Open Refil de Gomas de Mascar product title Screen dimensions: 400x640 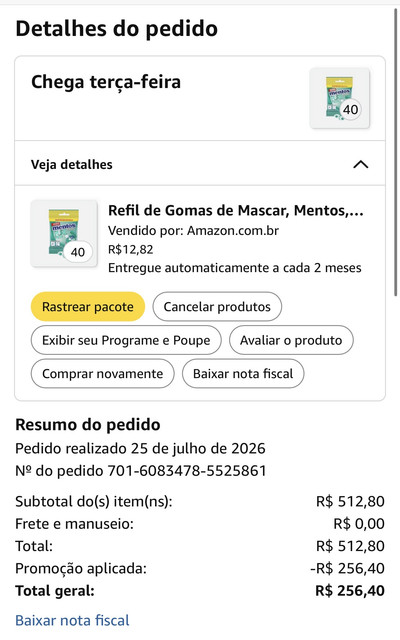point(236,211)
